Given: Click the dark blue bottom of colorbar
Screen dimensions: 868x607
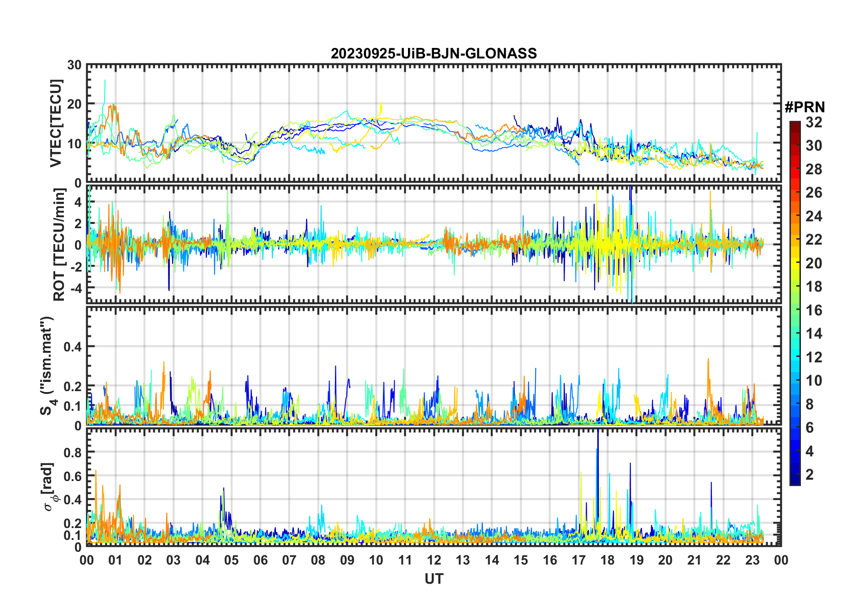Looking at the screenshot, I should pos(795,481).
